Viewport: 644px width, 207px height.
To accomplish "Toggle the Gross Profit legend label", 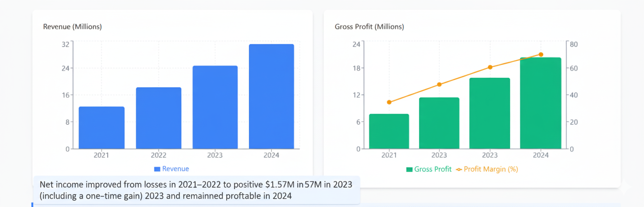I will [433, 169].
